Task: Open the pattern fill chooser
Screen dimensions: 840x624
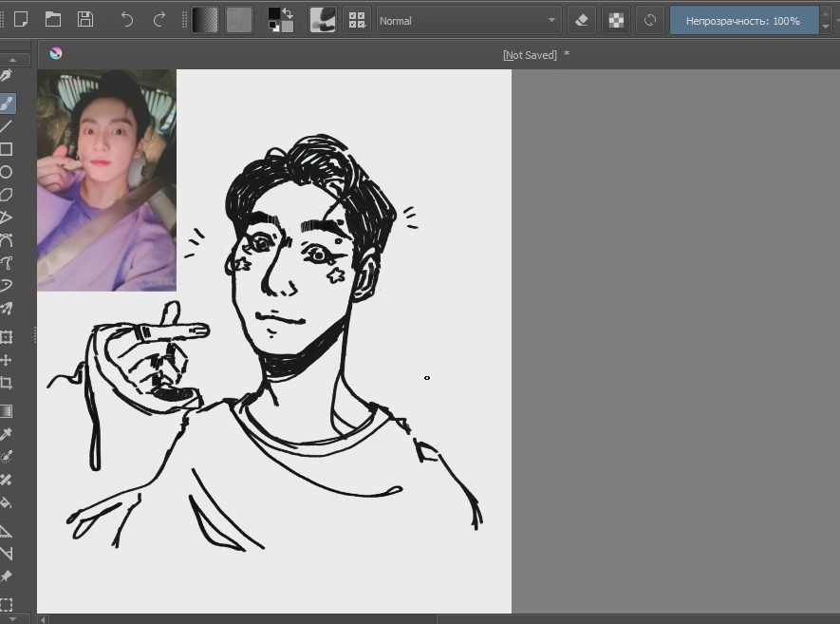Action: (x=239, y=20)
